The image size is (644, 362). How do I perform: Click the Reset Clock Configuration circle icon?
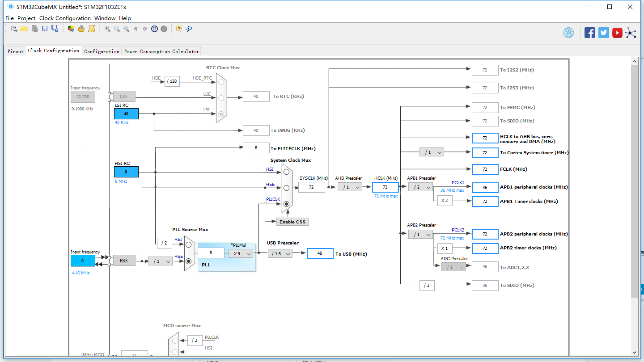[x=154, y=29]
